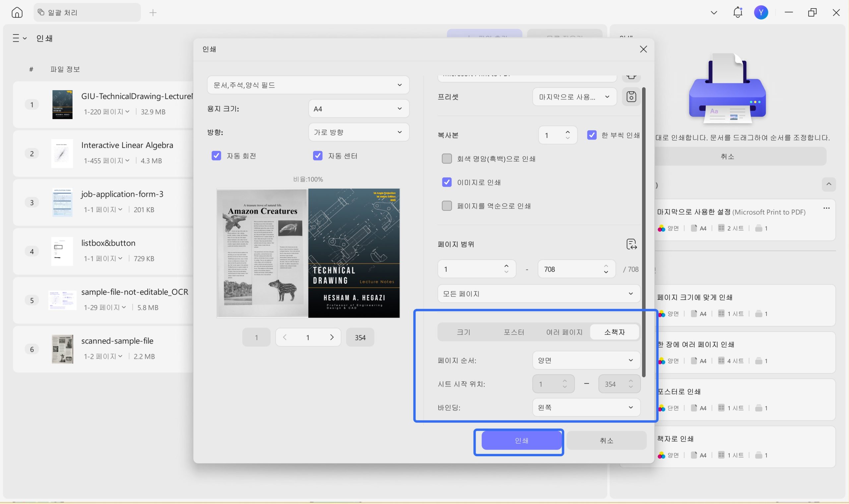Expand page range of scanned-sample-file
This screenshot has width=849, height=504.
click(120, 356)
